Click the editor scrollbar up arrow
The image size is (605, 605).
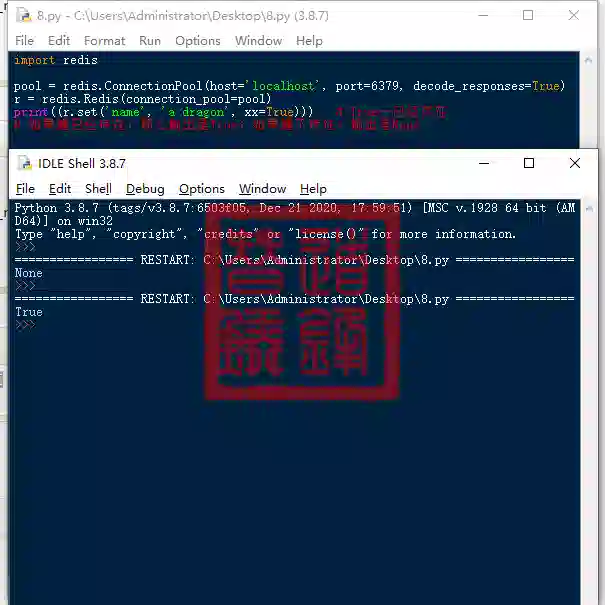point(588,60)
